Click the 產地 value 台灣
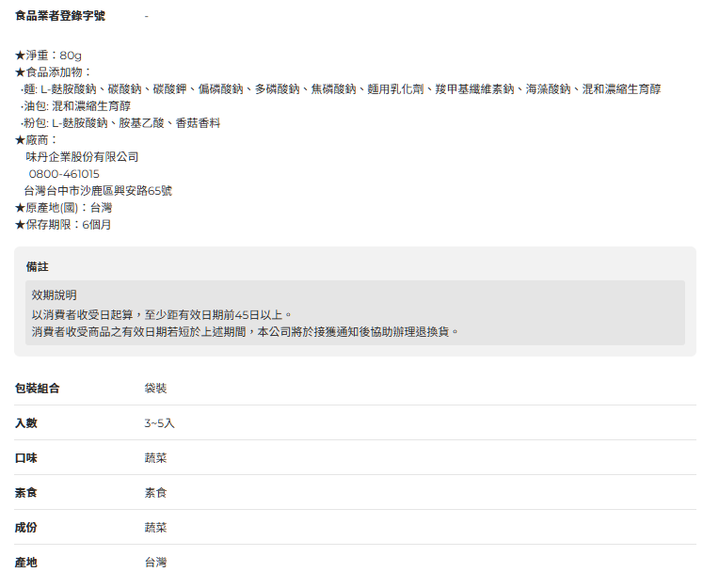 [x=155, y=563]
